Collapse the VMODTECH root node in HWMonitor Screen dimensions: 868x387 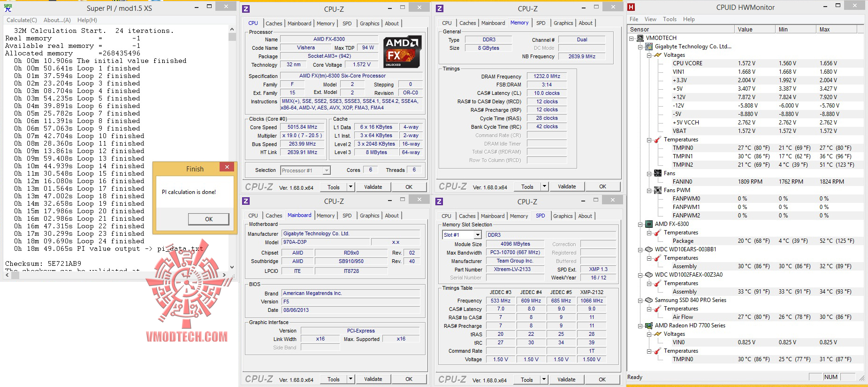tap(632, 39)
